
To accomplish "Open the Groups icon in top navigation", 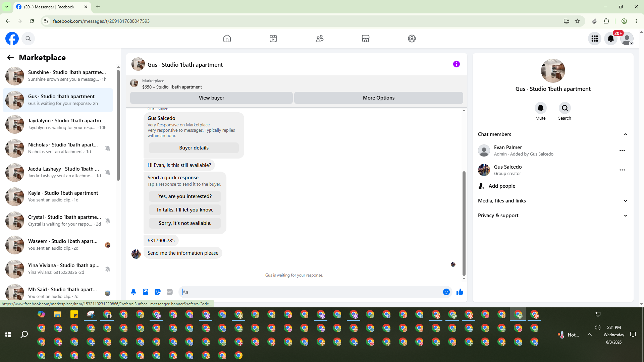I will pos(412,39).
